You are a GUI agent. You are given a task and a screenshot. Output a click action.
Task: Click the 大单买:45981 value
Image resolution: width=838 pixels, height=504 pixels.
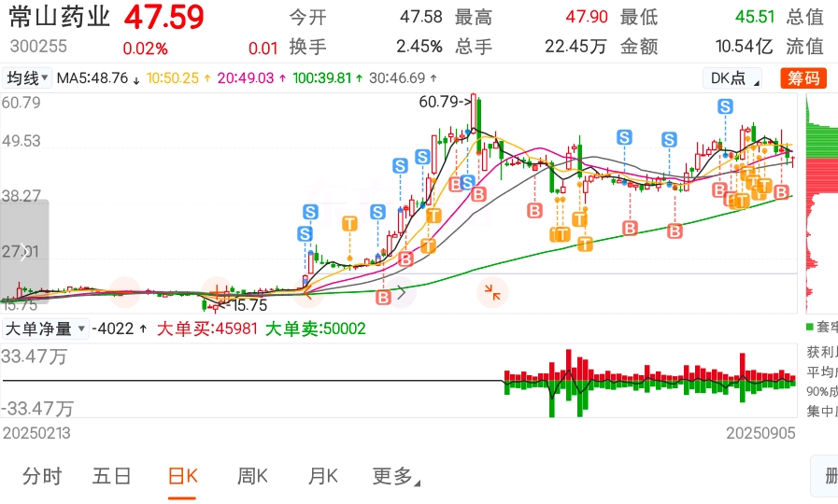[x=207, y=329]
